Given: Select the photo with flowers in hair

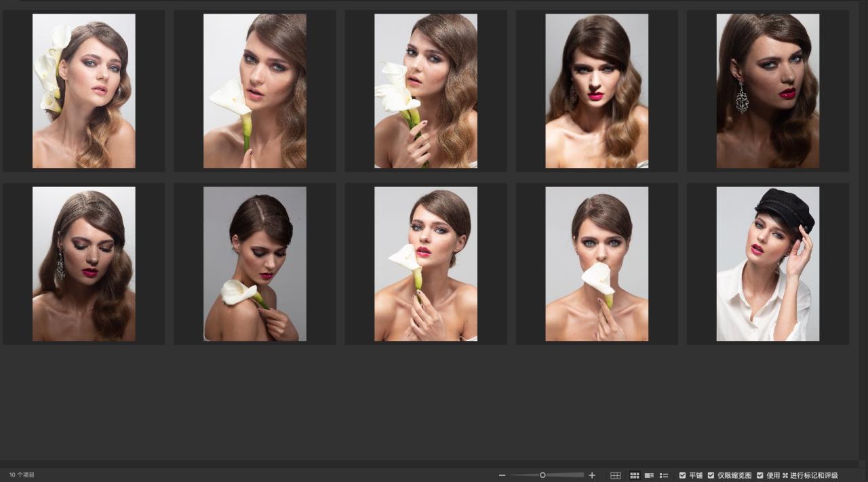Looking at the screenshot, I should coord(84,91).
